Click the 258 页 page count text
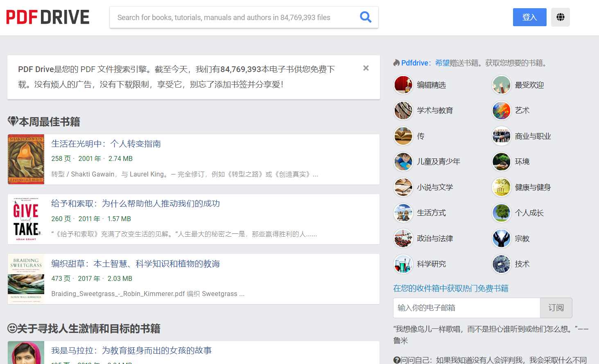The width and height of the screenshot is (599, 364). tap(61, 159)
